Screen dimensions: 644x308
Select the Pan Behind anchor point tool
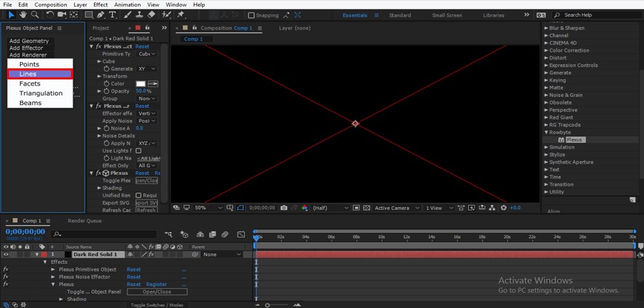click(x=73, y=15)
